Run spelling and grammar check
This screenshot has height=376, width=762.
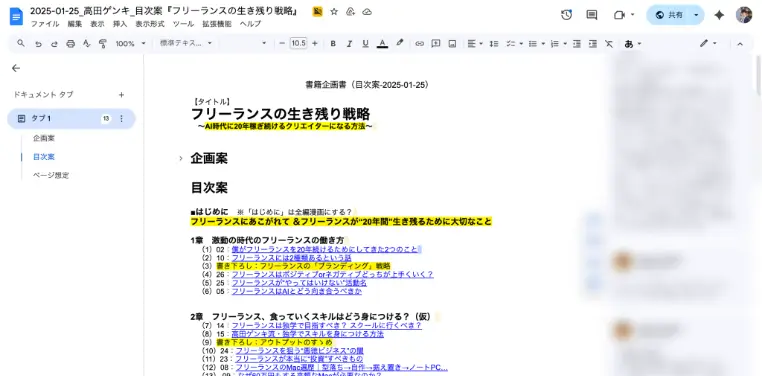click(x=87, y=44)
